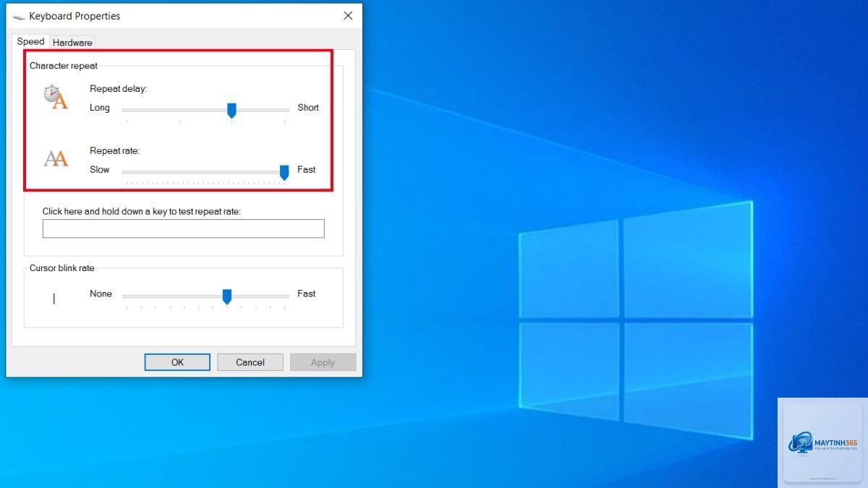Click the 'Character repeat' group label

(64, 66)
